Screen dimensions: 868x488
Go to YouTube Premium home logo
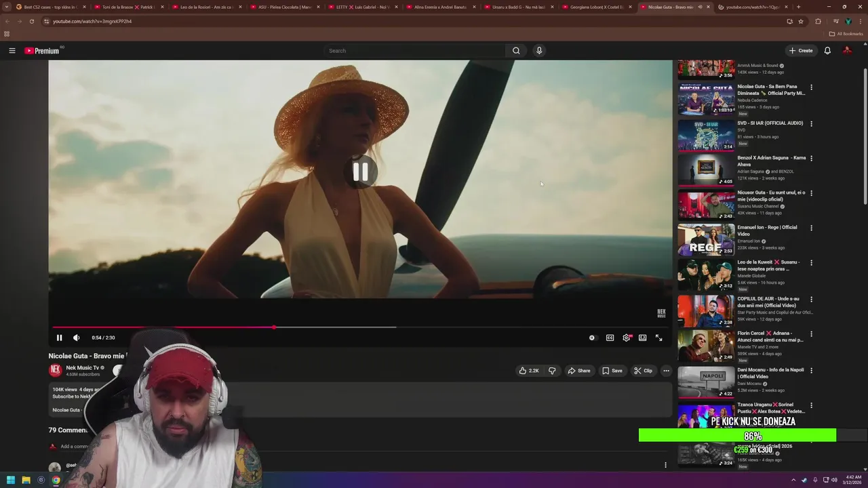pyautogui.click(x=43, y=51)
